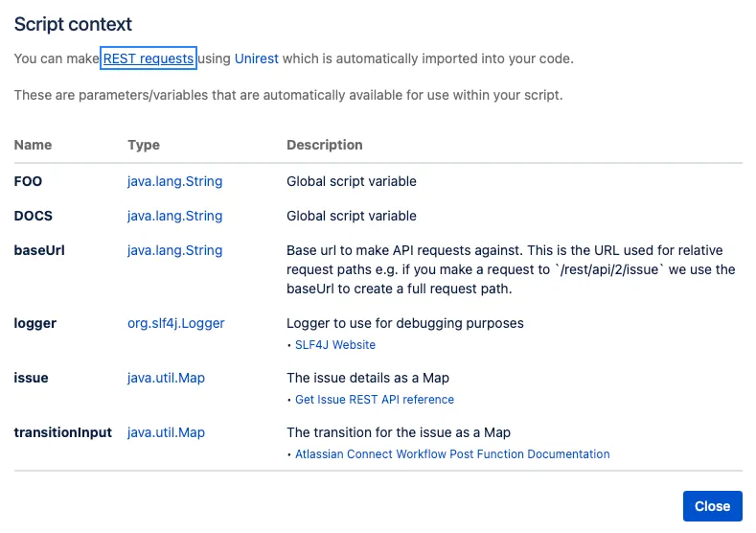Click the Description column header
The height and width of the screenshot is (533, 756).
coord(325,145)
